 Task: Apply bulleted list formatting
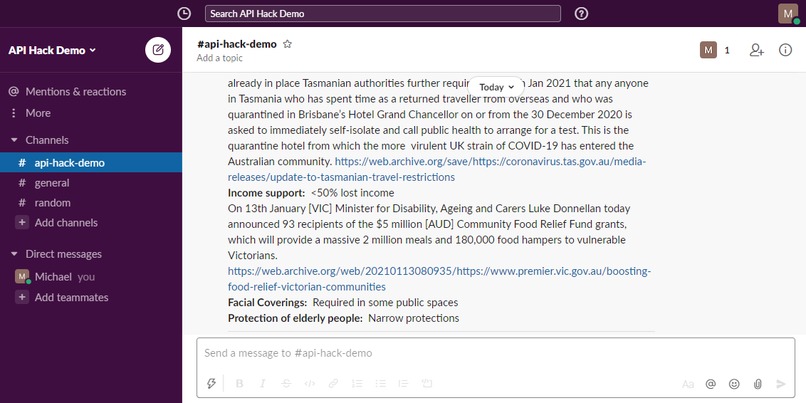tap(380, 383)
